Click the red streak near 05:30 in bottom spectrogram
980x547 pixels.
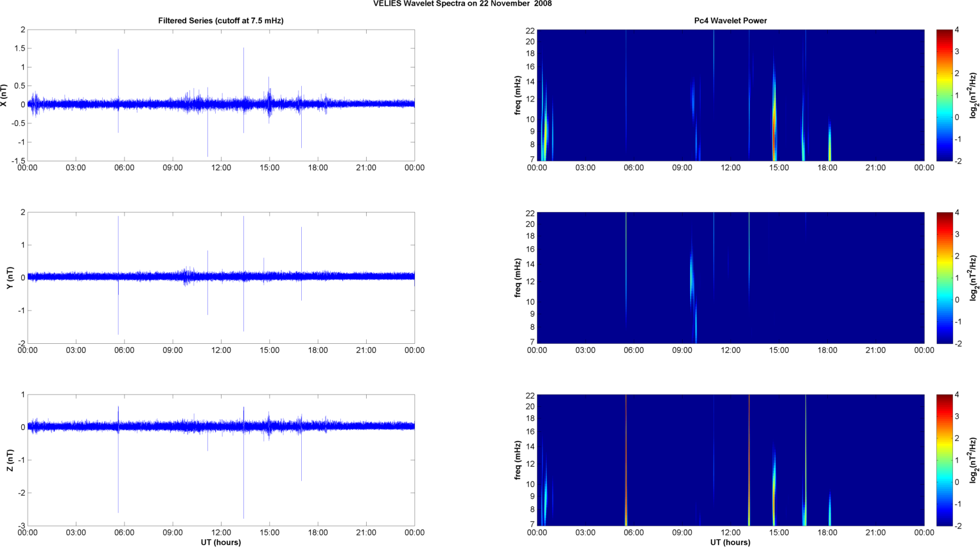coord(626,460)
